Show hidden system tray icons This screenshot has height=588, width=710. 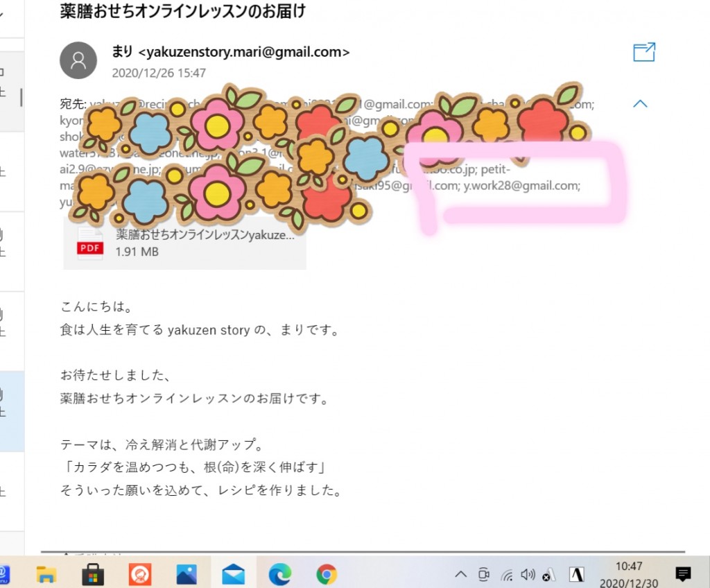click(x=460, y=574)
